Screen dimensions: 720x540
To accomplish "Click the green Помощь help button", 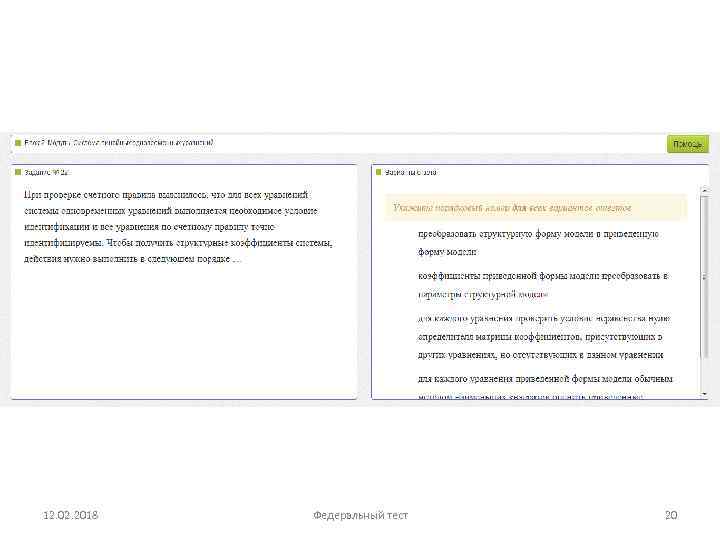I will (687, 144).
